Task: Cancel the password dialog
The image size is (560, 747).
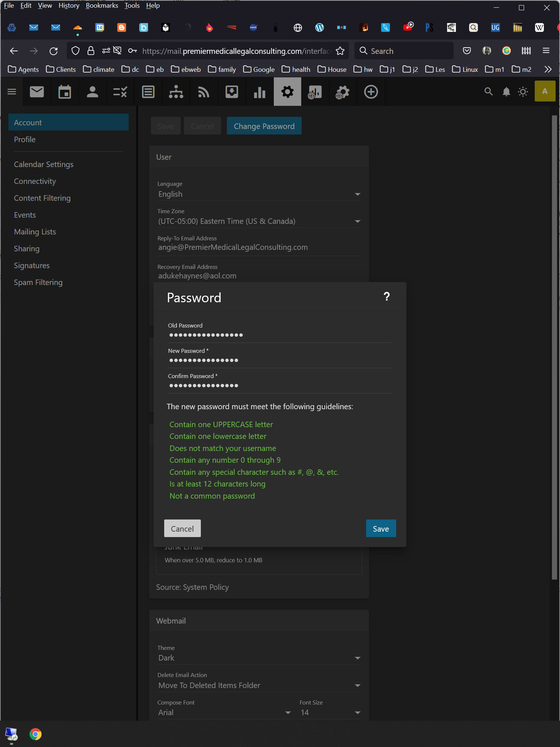Action: (182, 529)
